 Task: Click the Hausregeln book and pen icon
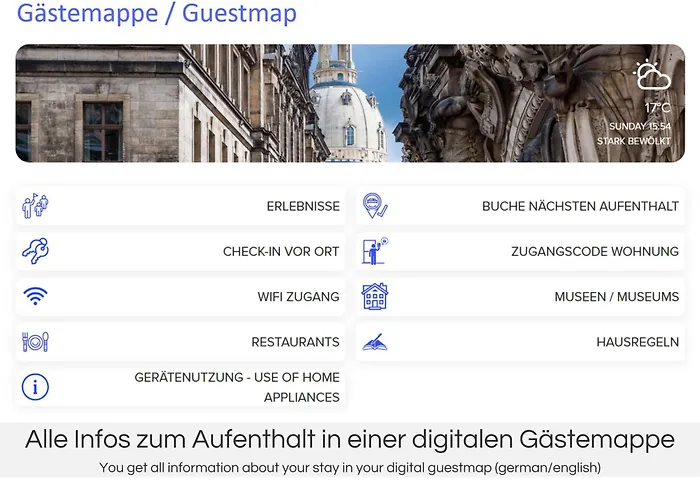375,342
